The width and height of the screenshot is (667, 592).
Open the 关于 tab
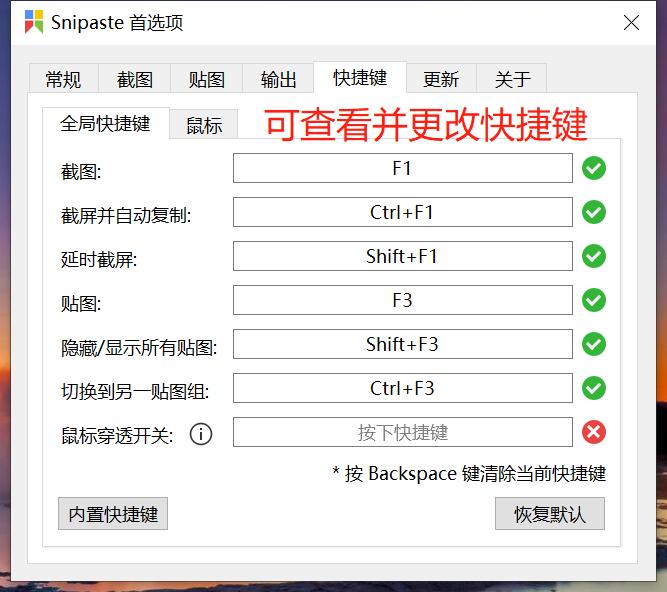tap(512, 79)
